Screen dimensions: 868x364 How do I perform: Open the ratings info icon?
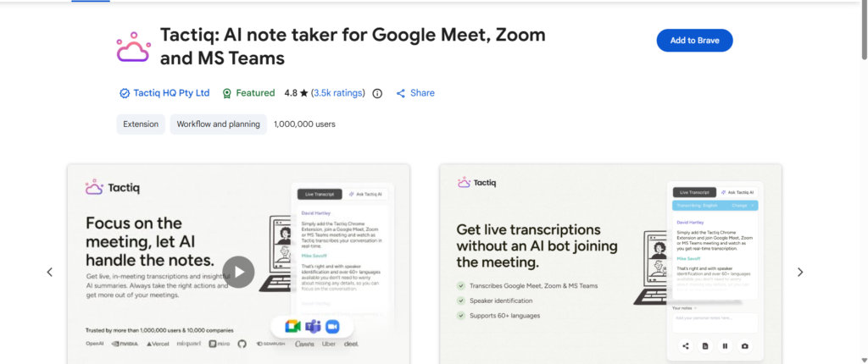click(x=377, y=93)
